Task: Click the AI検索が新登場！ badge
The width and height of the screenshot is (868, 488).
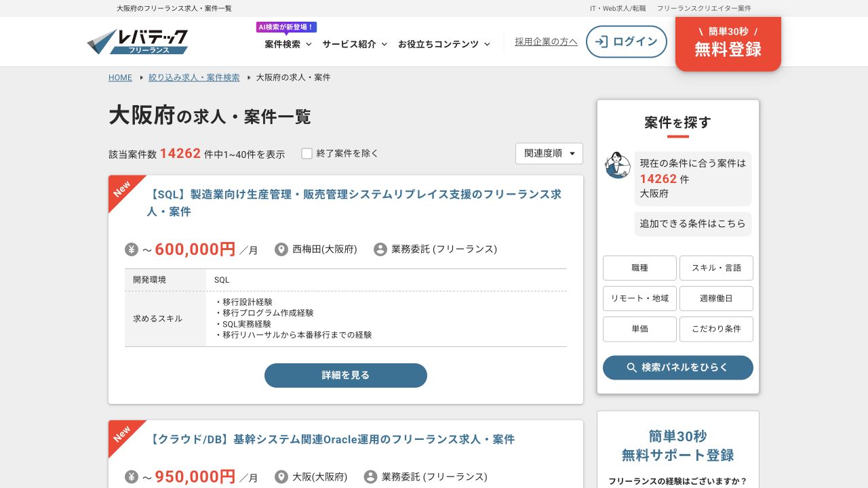Action: [286, 27]
